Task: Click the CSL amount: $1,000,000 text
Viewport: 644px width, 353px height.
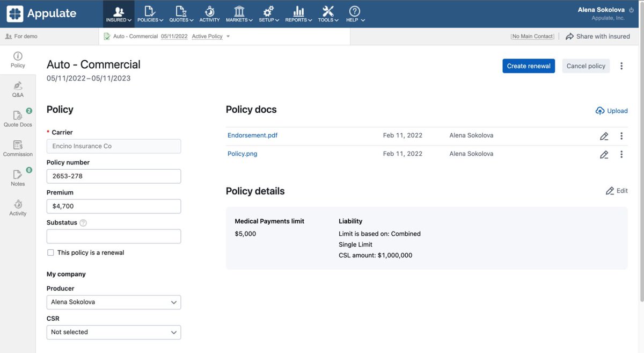Action: (376, 255)
